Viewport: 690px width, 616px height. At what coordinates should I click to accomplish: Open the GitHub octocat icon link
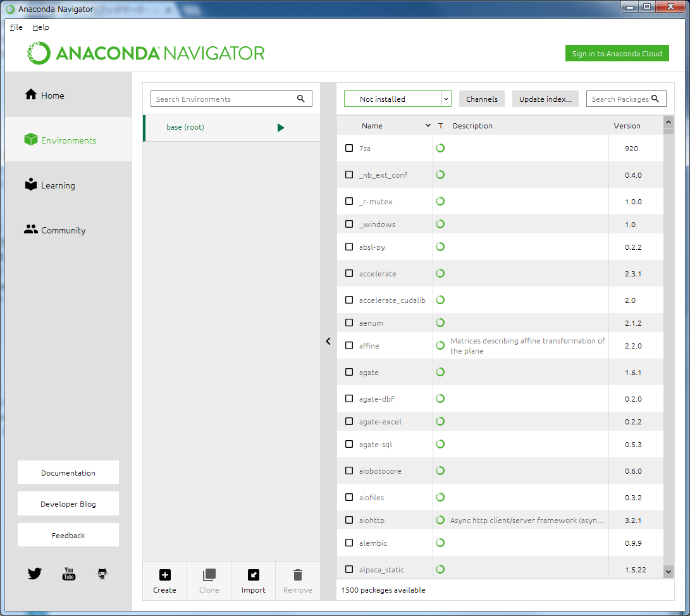pos(102,574)
